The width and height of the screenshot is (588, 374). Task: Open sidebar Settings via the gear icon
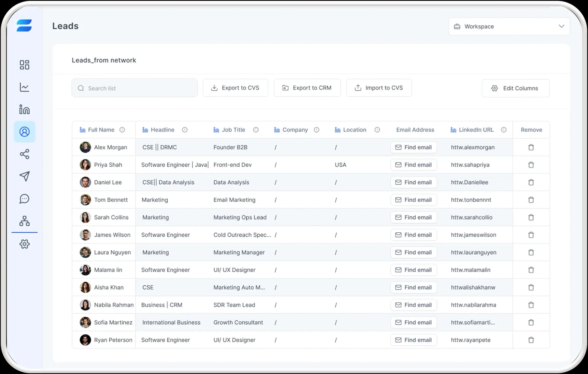(x=25, y=244)
